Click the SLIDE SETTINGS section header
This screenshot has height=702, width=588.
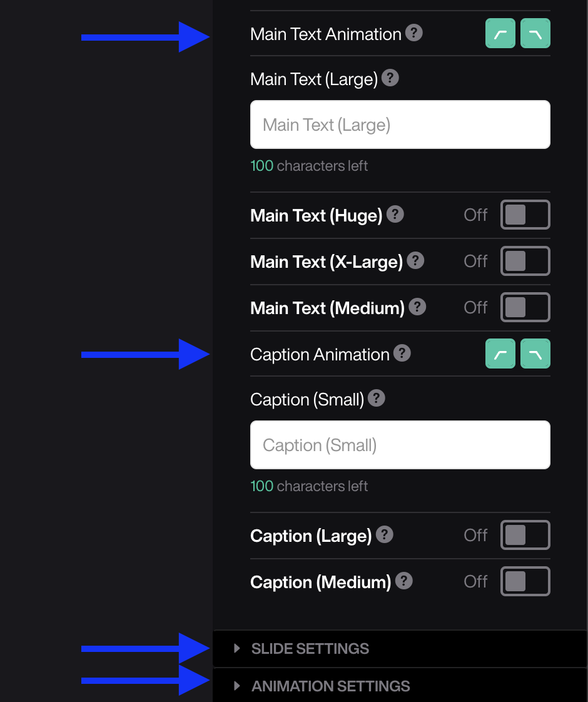point(310,649)
